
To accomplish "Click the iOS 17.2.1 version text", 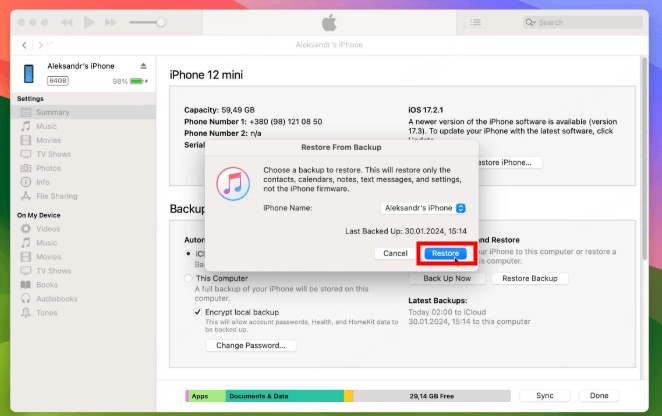I will 426,110.
